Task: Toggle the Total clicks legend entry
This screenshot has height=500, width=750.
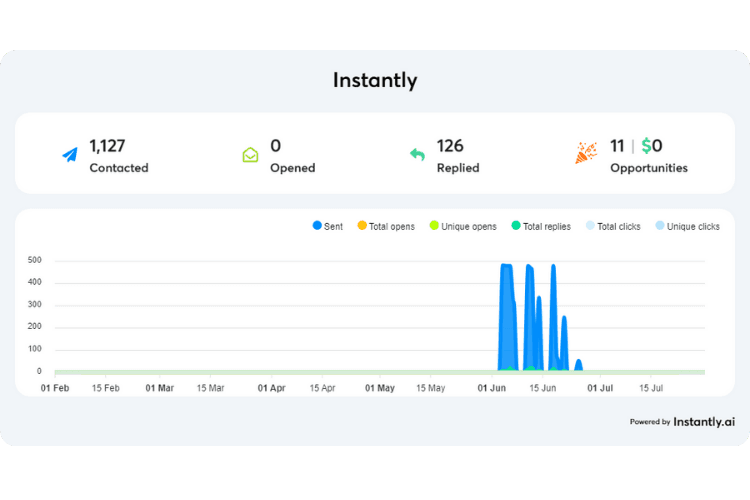Action: [x=613, y=226]
